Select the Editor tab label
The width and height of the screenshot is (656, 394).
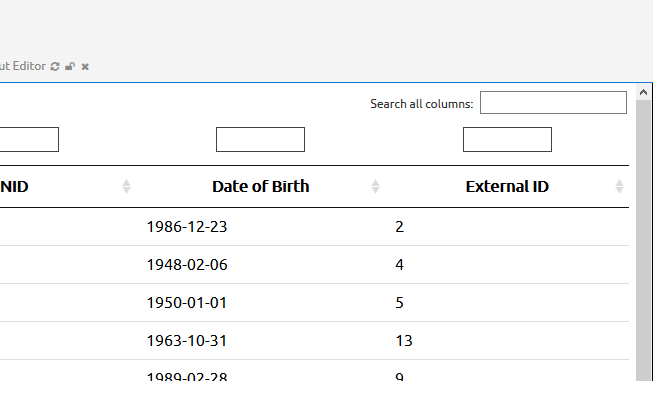click(23, 66)
